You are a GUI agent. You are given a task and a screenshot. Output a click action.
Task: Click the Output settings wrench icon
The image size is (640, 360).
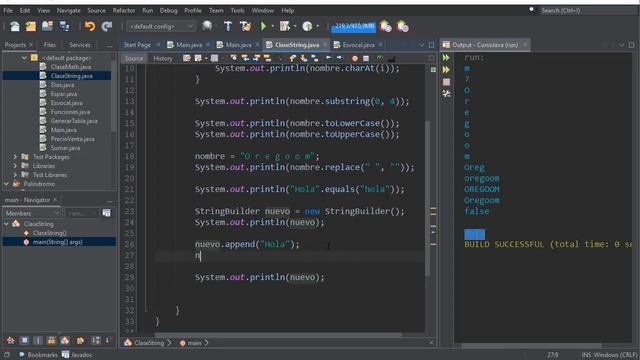coord(446,94)
